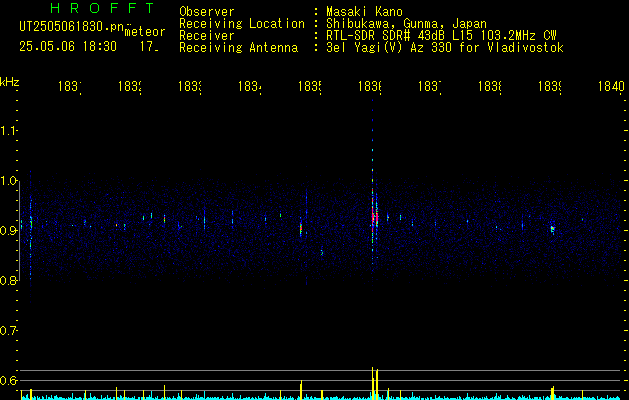Click the cyan echo cluster near 1839

552,229
